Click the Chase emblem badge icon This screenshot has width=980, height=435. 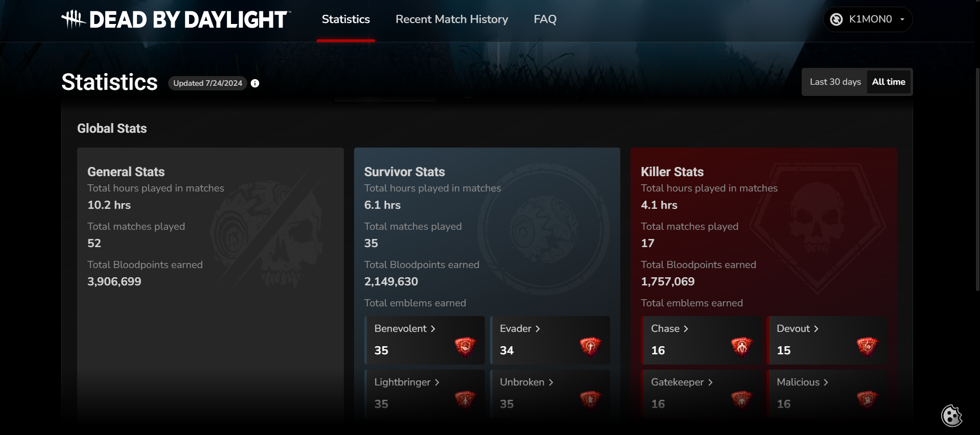(742, 347)
